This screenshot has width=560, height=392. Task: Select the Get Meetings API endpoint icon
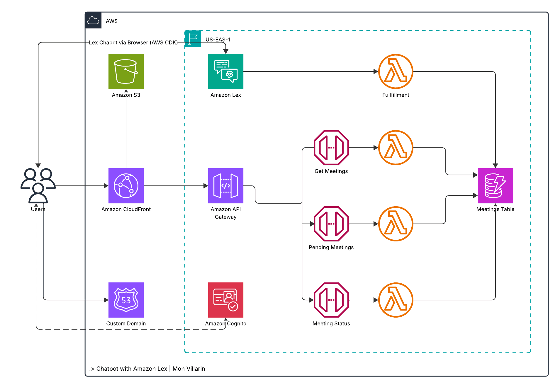331,147
